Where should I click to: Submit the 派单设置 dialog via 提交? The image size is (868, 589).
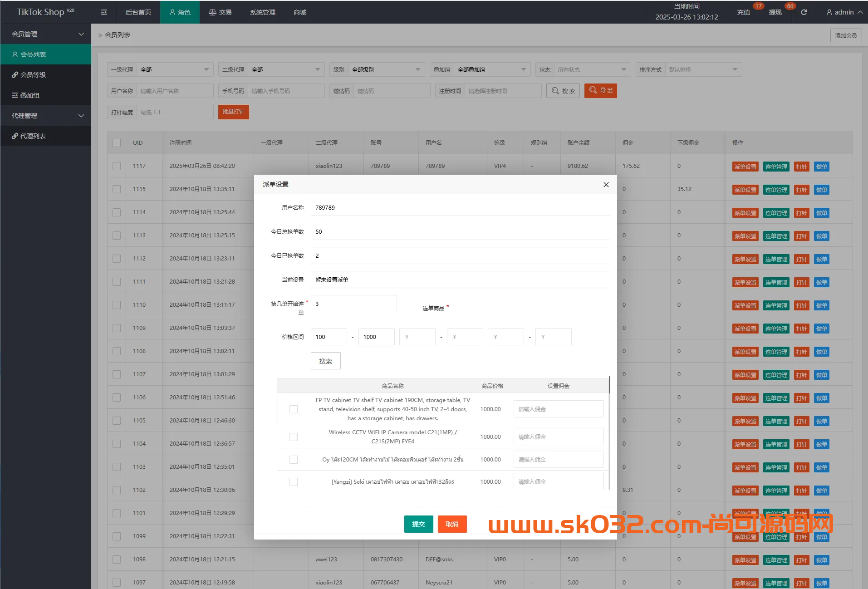coord(418,524)
